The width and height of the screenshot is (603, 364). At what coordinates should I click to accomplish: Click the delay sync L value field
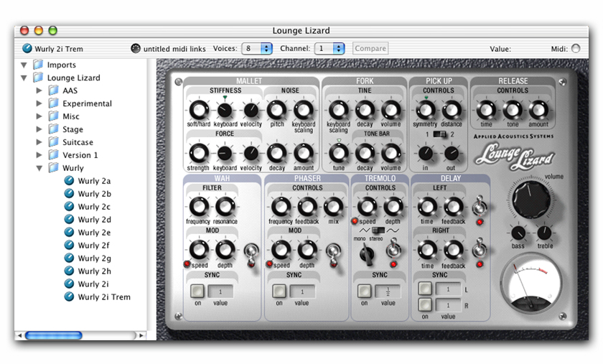click(448, 289)
